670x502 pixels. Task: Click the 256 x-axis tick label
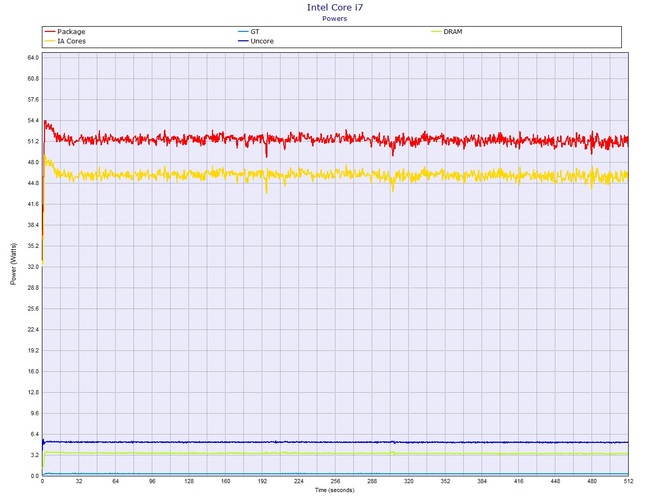point(335,481)
